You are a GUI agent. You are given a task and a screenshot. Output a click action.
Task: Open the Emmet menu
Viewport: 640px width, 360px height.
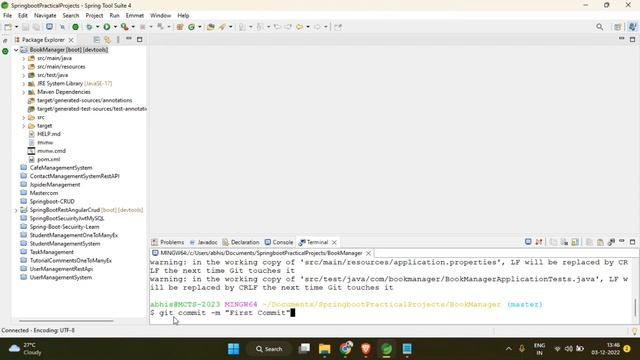(135, 16)
